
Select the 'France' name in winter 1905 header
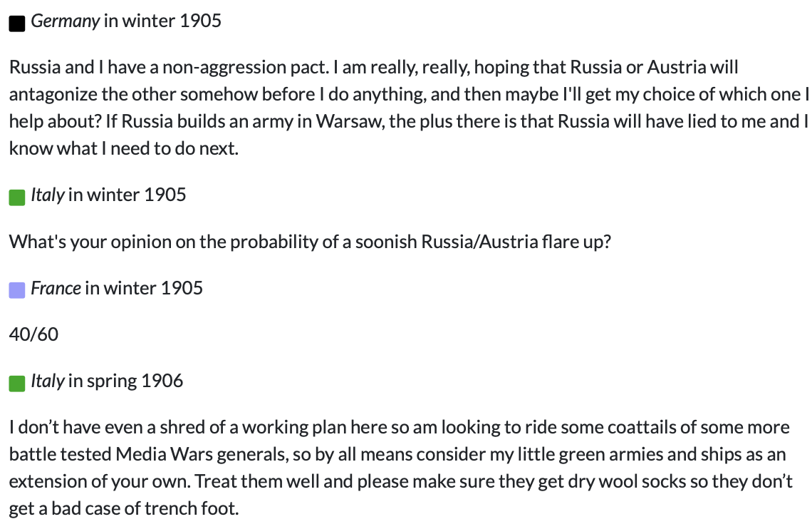[56, 288]
